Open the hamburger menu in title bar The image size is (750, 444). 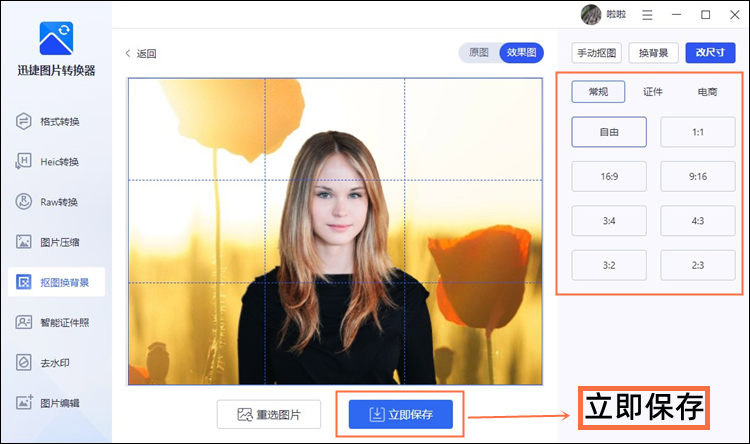point(647,15)
